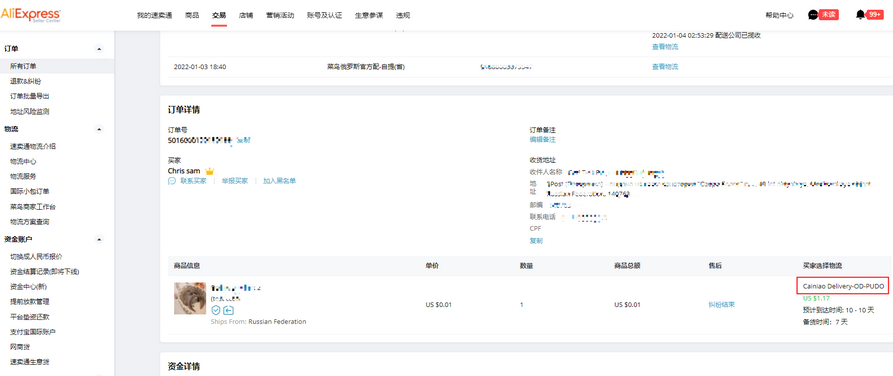Collapse the 资金账户 sidebar section
This screenshot has height=376, width=893.
coord(99,239)
